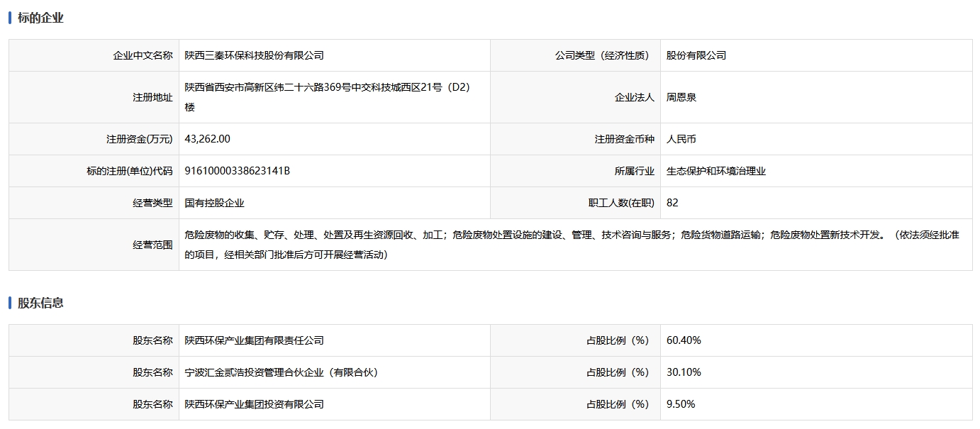Screen dimensions: 980x429
Task: Select company type value 股份有限公司
Action: pos(696,55)
